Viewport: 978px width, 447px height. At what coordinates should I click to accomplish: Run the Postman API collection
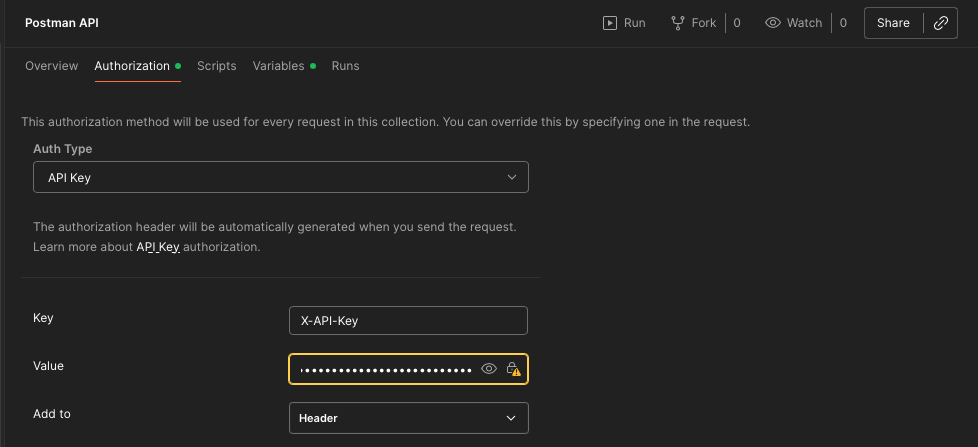coord(624,23)
